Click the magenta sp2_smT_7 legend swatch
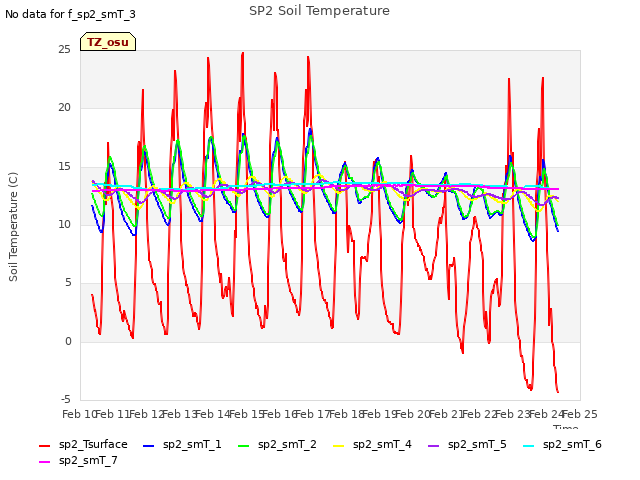640x480 pixels. (44, 462)
